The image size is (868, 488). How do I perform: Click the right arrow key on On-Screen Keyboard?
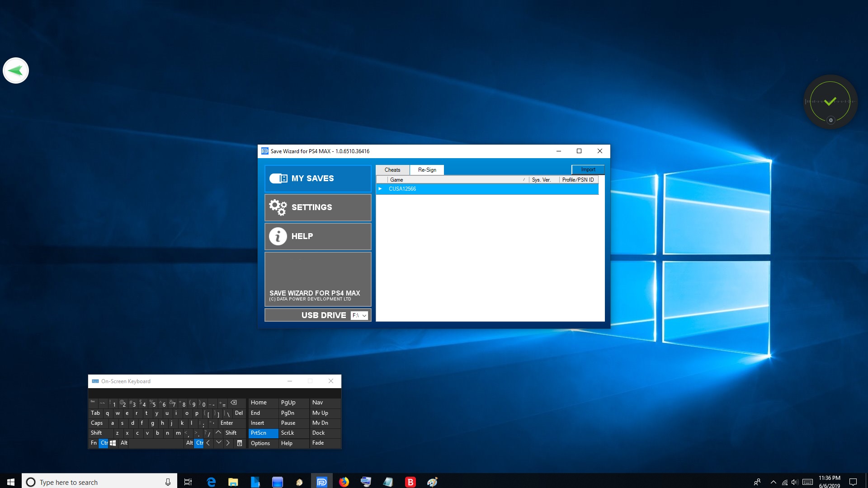228,443
